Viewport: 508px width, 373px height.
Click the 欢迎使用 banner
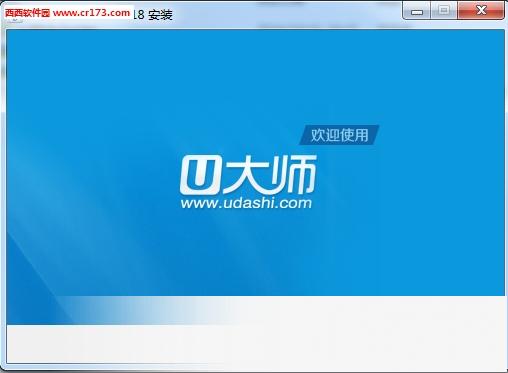(339, 135)
